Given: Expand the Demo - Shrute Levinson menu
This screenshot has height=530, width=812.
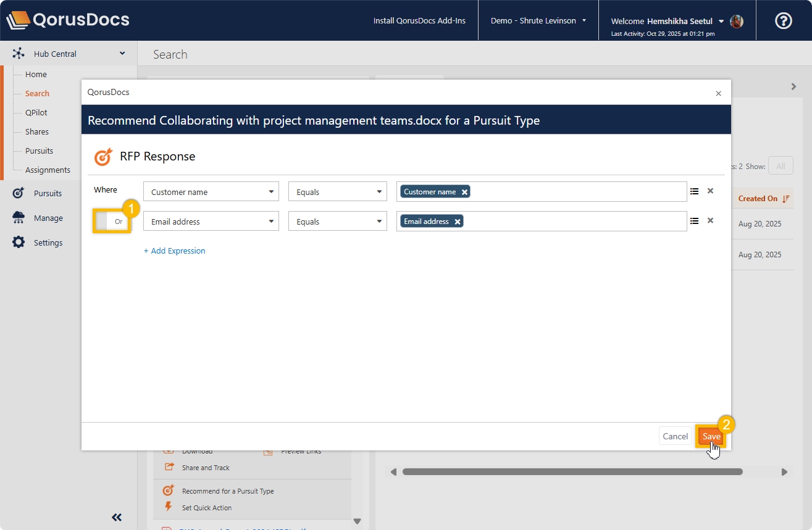Looking at the screenshot, I should coord(538,20).
